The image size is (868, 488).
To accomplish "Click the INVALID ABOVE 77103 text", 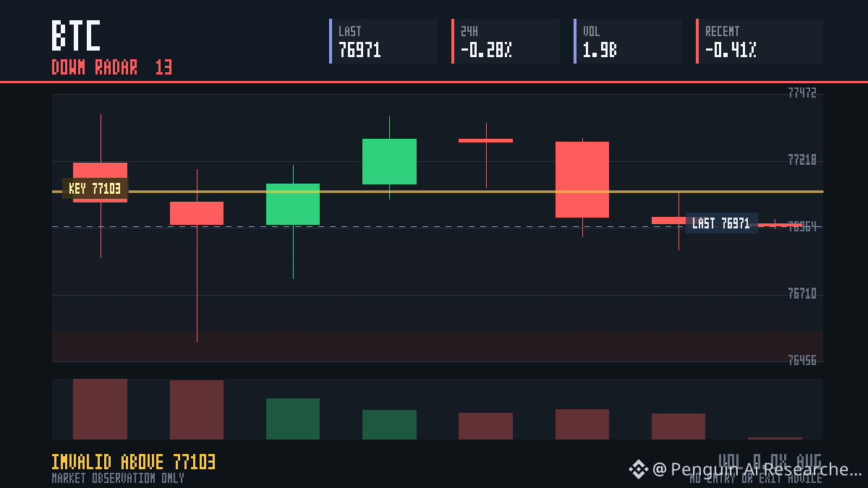I will tap(133, 462).
